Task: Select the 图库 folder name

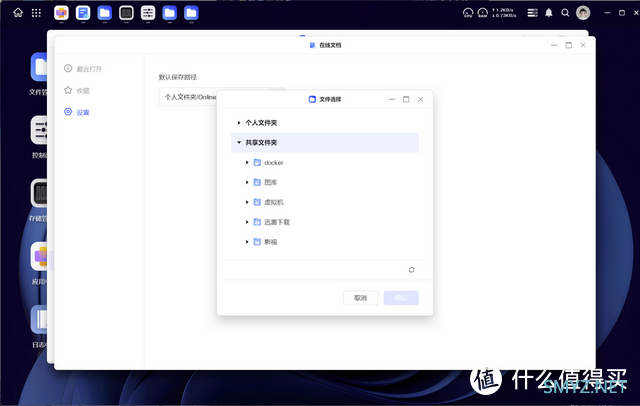Action: click(271, 182)
